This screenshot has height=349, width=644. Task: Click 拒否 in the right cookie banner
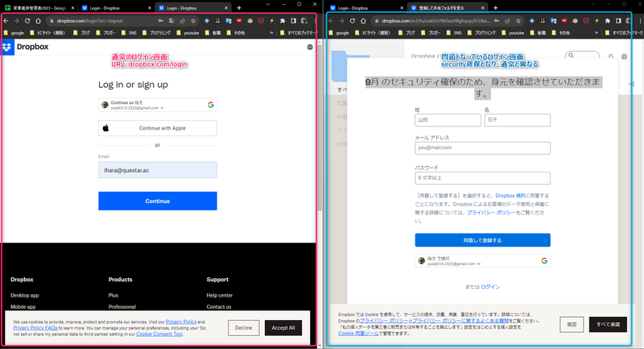(x=572, y=324)
